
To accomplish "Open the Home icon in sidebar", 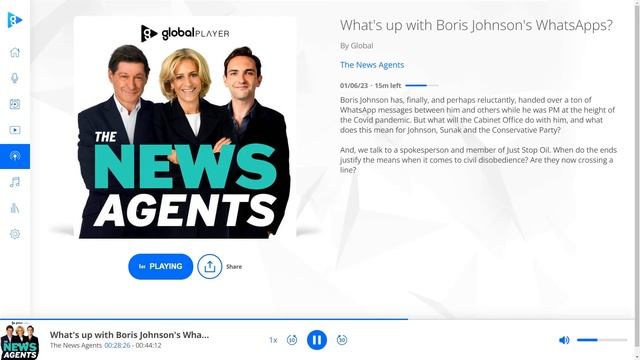I will (15, 52).
